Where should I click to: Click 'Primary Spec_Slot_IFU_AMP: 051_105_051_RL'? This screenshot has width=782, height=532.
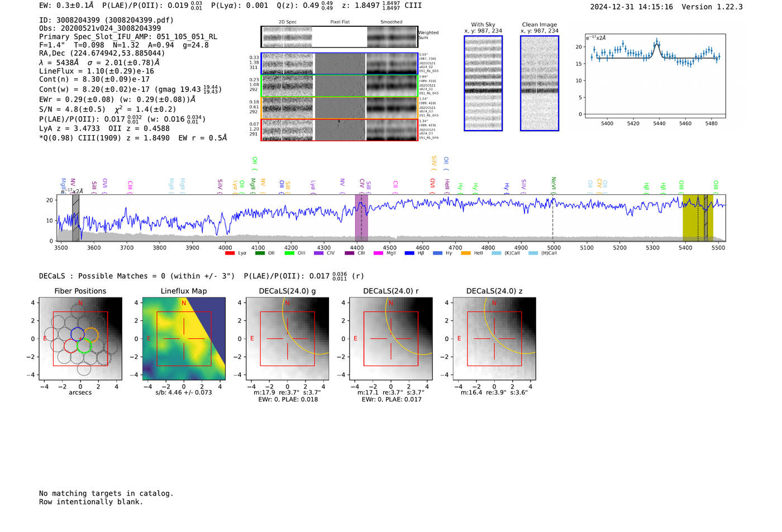tap(128, 37)
